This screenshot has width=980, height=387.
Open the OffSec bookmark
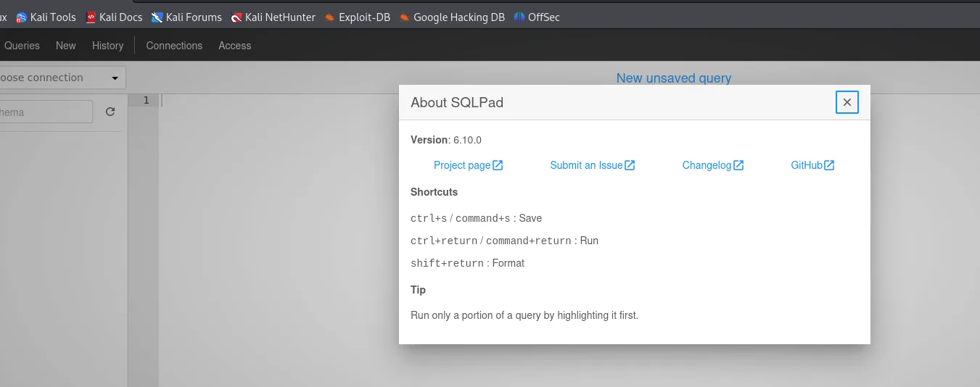tap(537, 17)
